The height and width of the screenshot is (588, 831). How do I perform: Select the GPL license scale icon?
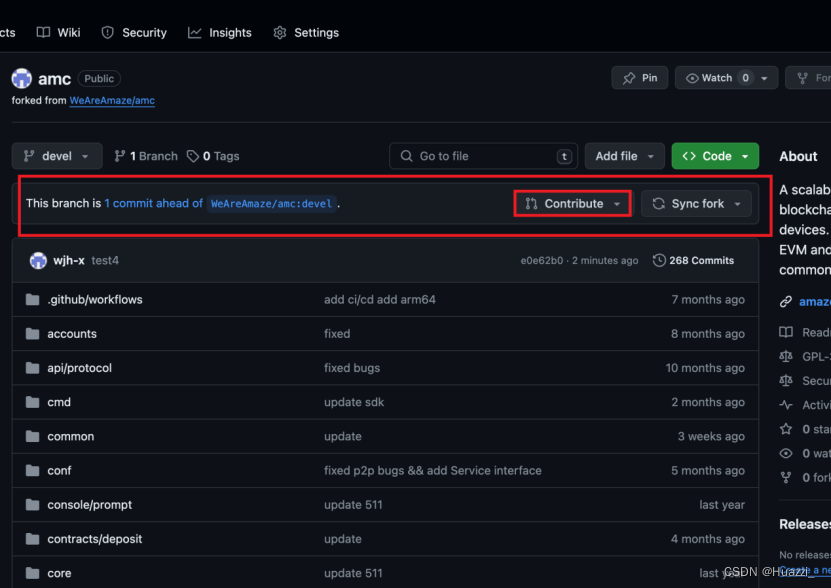[786, 356]
